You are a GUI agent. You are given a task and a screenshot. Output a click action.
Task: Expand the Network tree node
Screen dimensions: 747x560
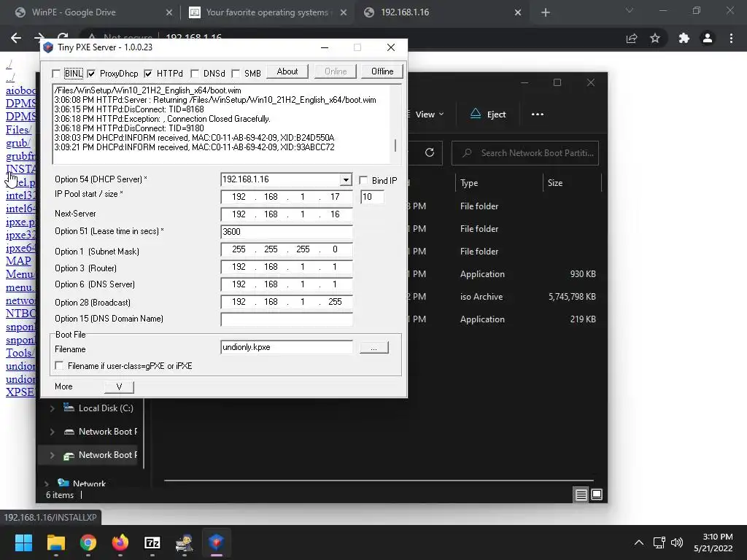pos(47,484)
